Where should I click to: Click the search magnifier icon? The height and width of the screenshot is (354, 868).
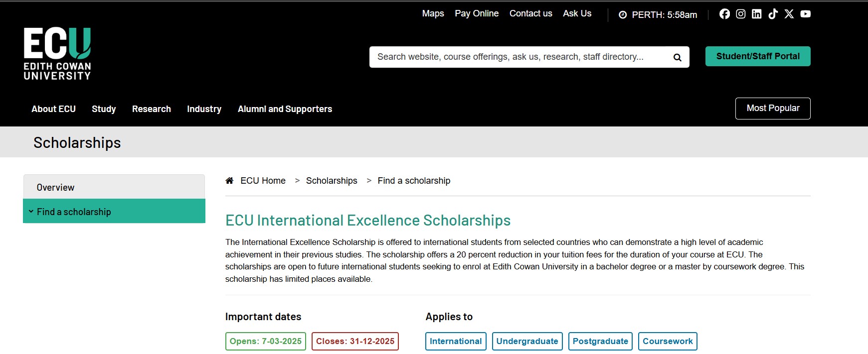tap(678, 57)
